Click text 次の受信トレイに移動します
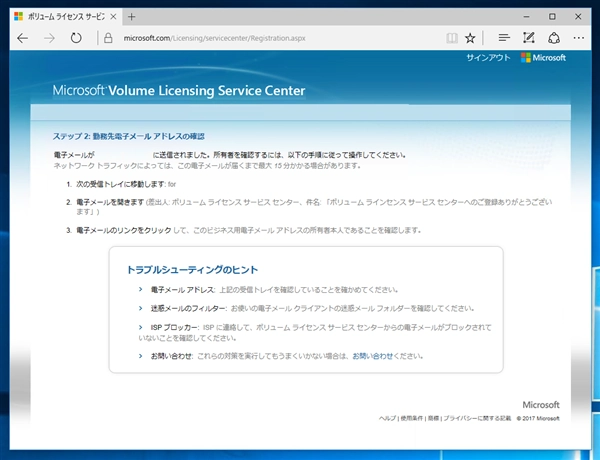The height and width of the screenshot is (460, 600). pos(121,184)
